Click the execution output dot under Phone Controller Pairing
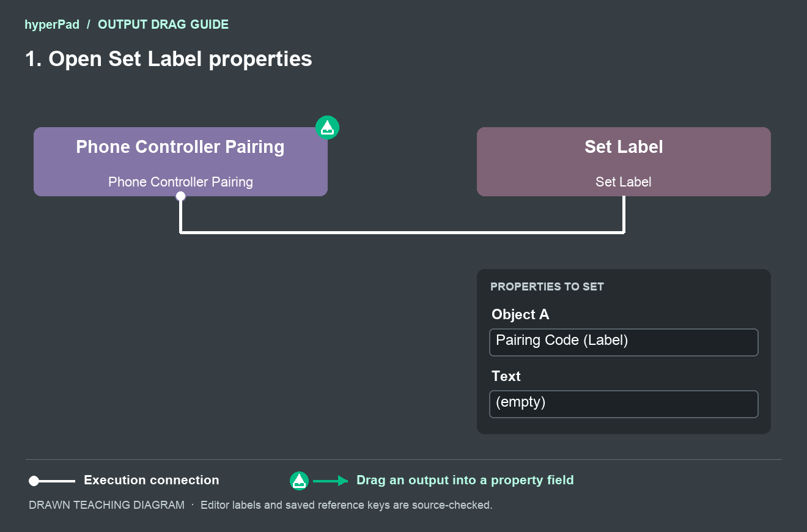Screen dimensions: 807x532 (x=180, y=196)
